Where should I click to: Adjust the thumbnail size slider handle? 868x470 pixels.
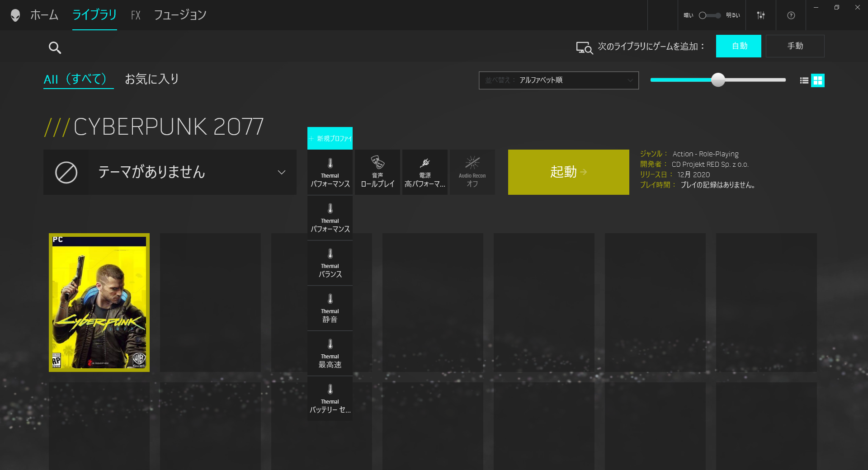(x=718, y=80)
